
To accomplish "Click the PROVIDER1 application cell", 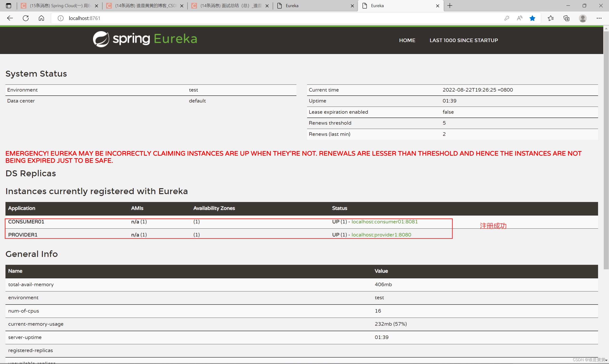I will coord(23,235).
